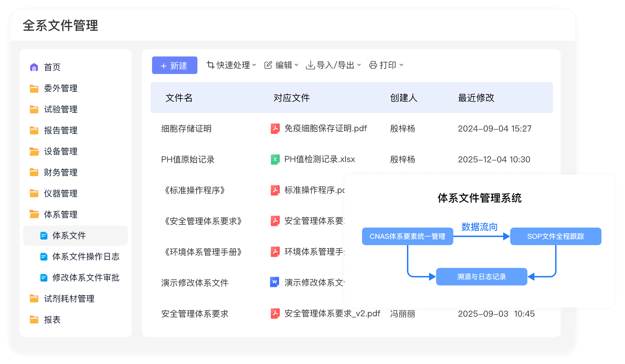Click the 体系管理 open folder icon
Viewport: 625px width, 364px height.
(34, 214)
